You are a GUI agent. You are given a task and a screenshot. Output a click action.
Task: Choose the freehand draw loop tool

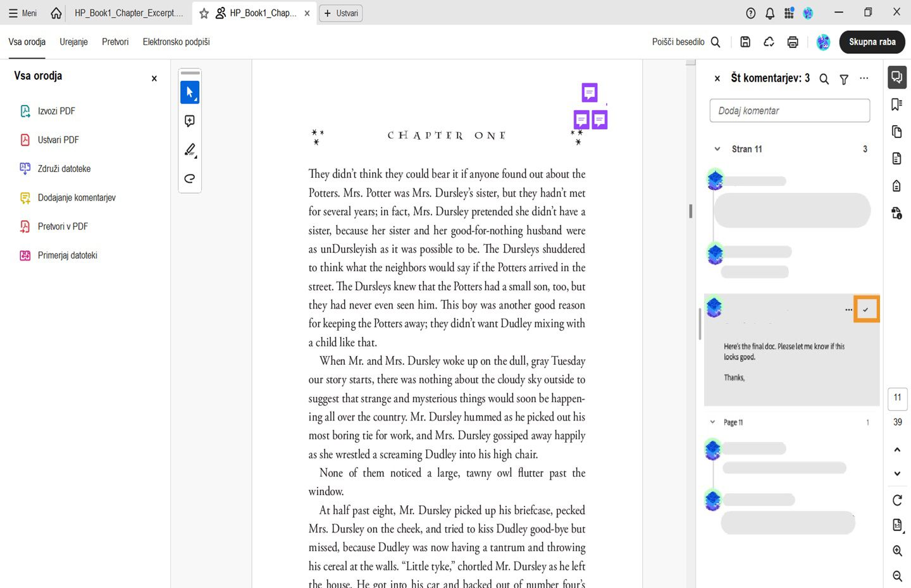point(190,178)
